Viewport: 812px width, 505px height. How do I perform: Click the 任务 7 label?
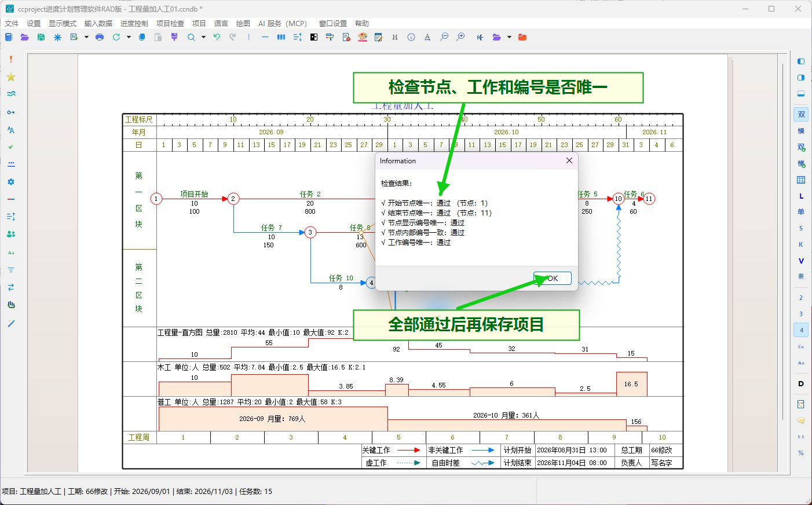271,228
